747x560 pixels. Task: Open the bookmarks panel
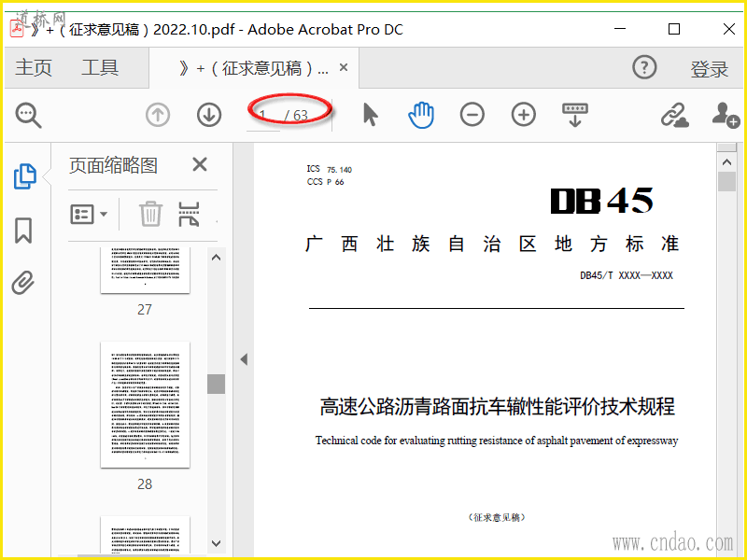23,231
